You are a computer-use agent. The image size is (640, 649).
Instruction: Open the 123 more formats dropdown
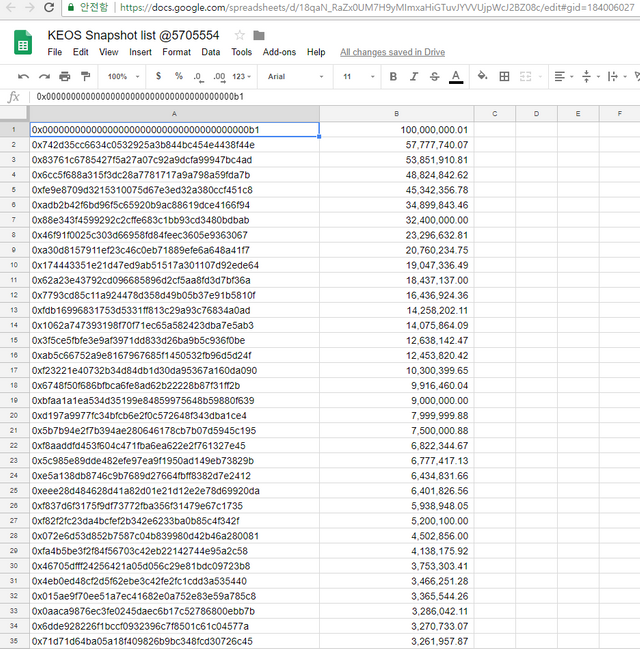click(241, 77)
